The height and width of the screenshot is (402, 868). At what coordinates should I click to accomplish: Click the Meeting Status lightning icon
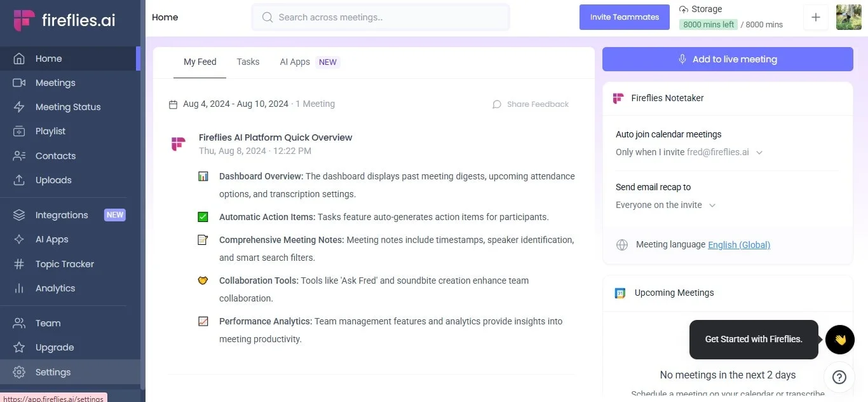point(19,107)
